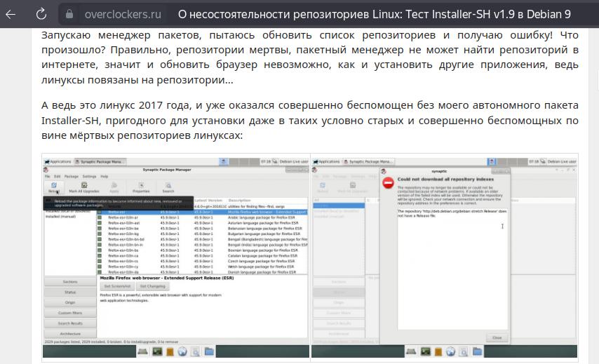Click status checkbox of firefox-esr-l10n-ca row
Screen dimensions: 599x364
[100, 255]
